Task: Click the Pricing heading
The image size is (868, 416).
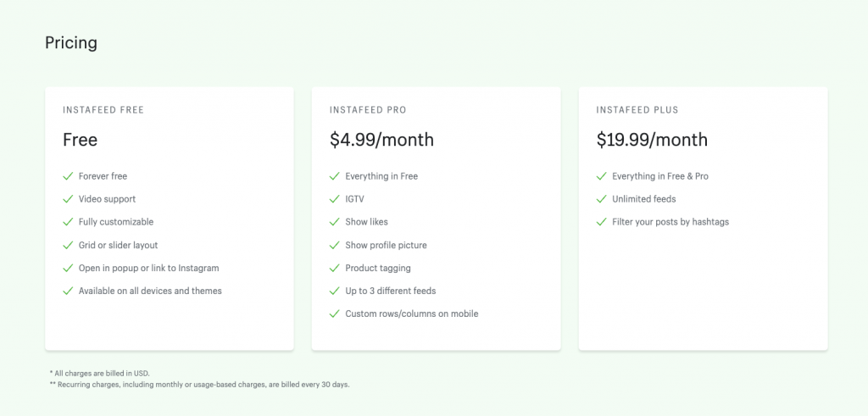Action: coord(71,43)
